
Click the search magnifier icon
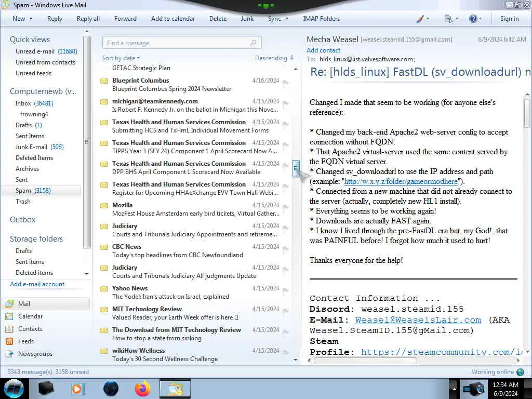tap(254, 43)
